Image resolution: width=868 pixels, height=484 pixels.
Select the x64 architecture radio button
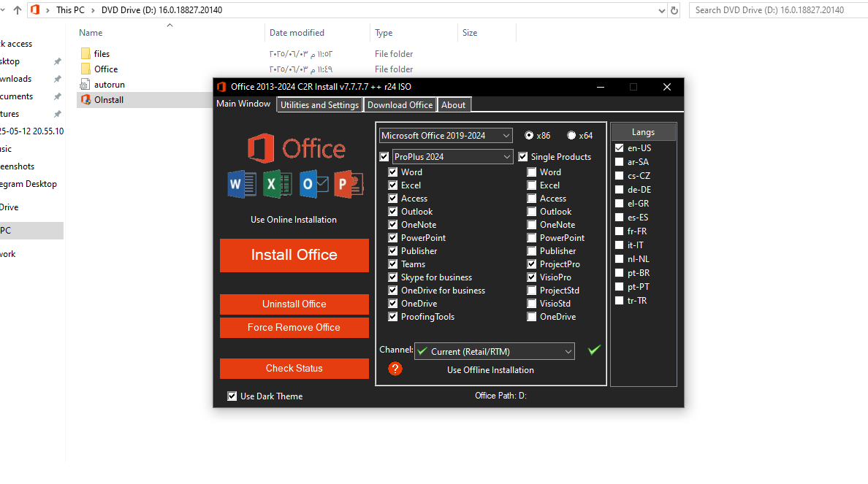(x=571, y=136)
